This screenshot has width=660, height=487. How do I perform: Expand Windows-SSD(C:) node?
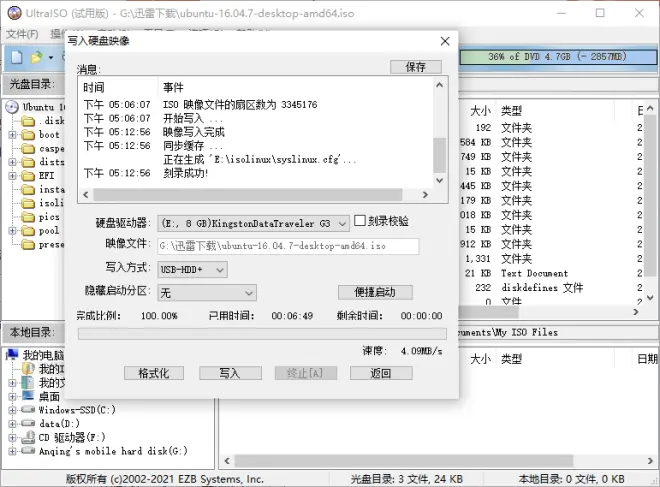(12, 410)
